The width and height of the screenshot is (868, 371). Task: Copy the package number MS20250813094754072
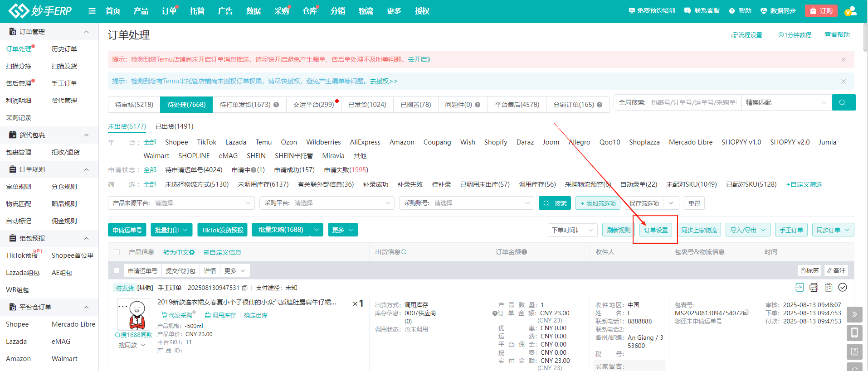tap(746, 313)
